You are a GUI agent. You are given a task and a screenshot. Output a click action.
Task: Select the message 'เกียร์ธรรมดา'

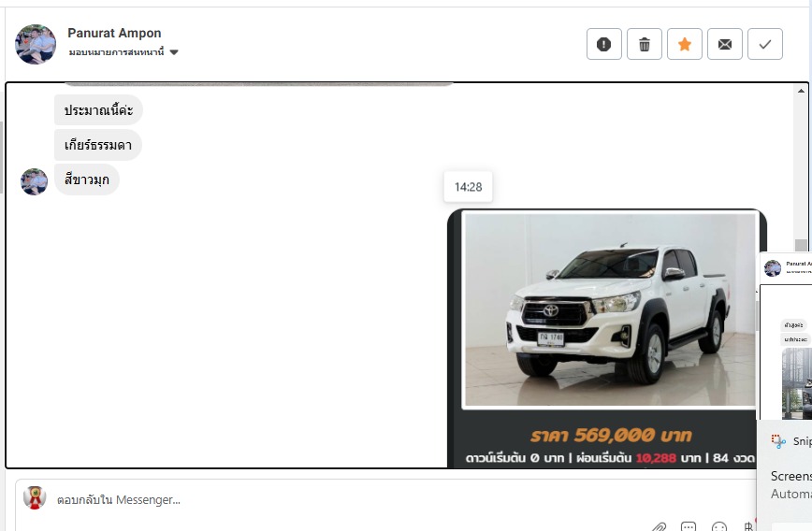click(98, 145)
